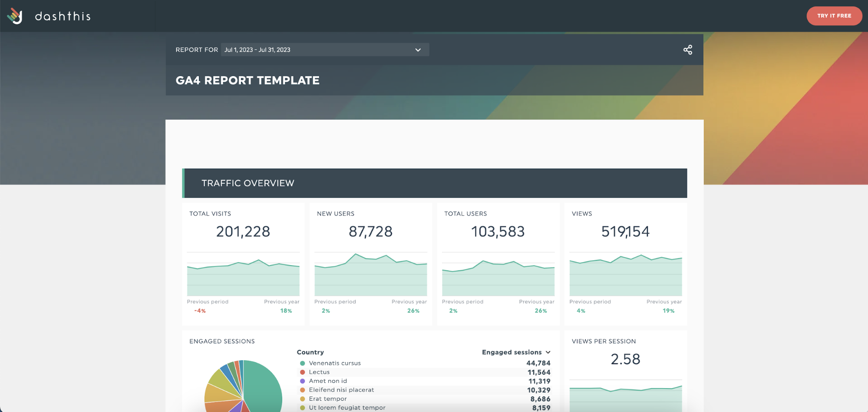Screen dimensions: 868x412
Task: Expand the Engaged sessions sort dropdown
Action: [x=548, y=352]
